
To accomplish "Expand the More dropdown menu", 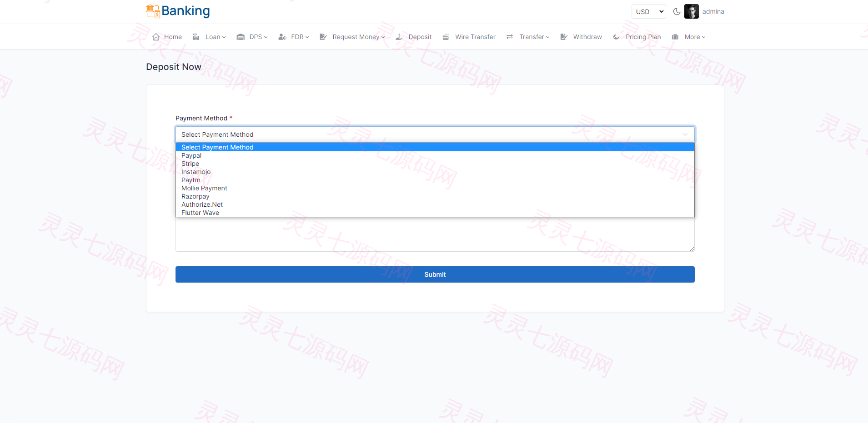I will (x=695, y=37).
